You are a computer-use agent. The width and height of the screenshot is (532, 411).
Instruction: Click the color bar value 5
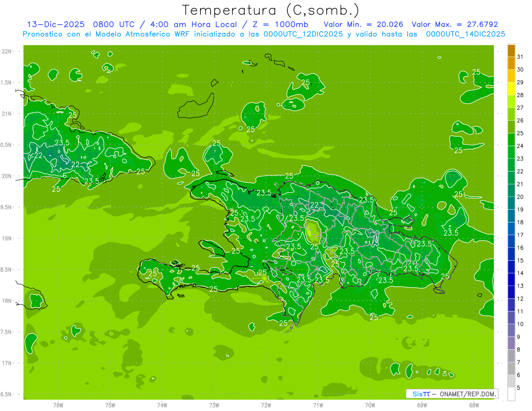pos(519,388)
